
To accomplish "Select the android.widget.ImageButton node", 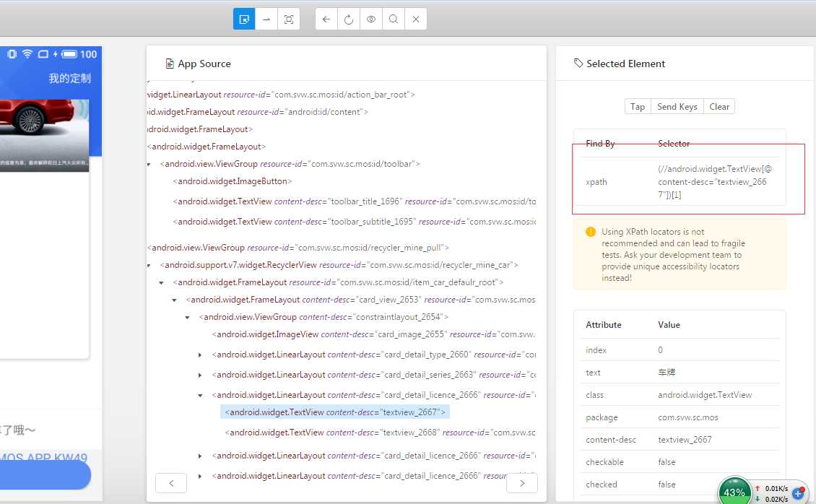I will tap(232, 181).
